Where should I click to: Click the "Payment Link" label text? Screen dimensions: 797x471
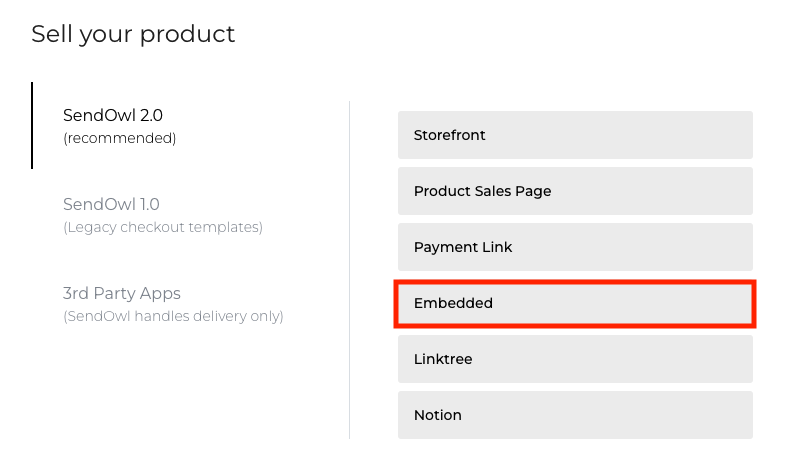(x=463, y=247)
